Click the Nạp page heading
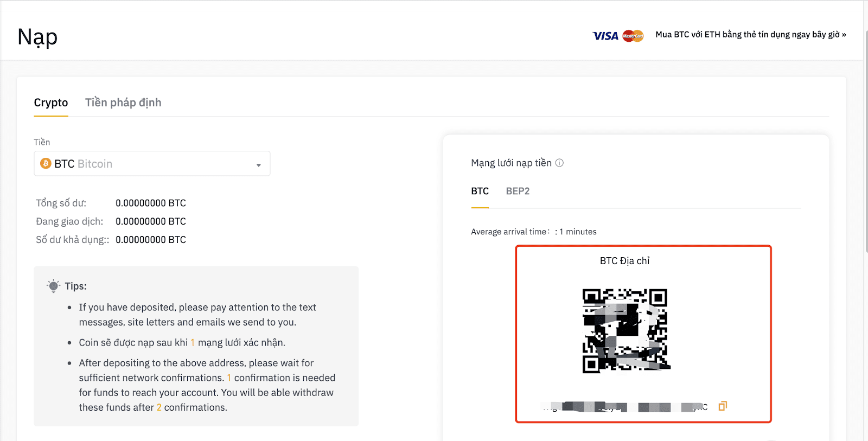Image resolution: width=868 pixels, height=441 pixels. [x=37, y=37]
